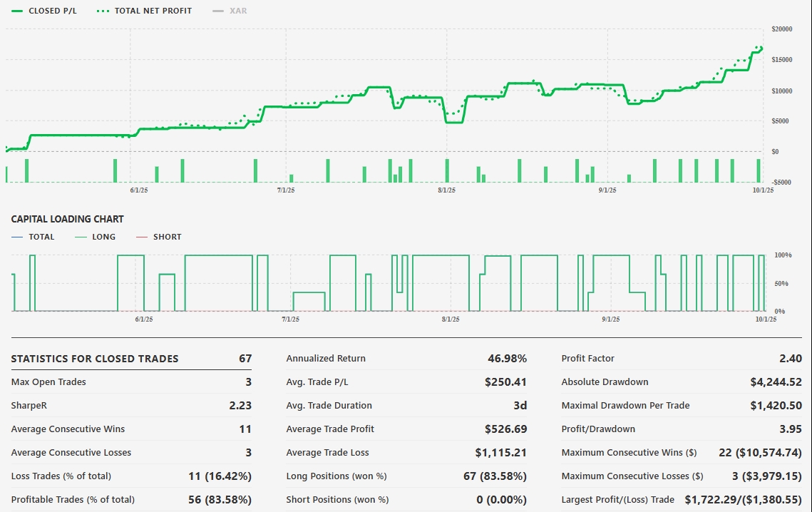The image size is (812, 512).
Task: Toggle the SHORT series in capital loading legend
Action: click(167, 237)
